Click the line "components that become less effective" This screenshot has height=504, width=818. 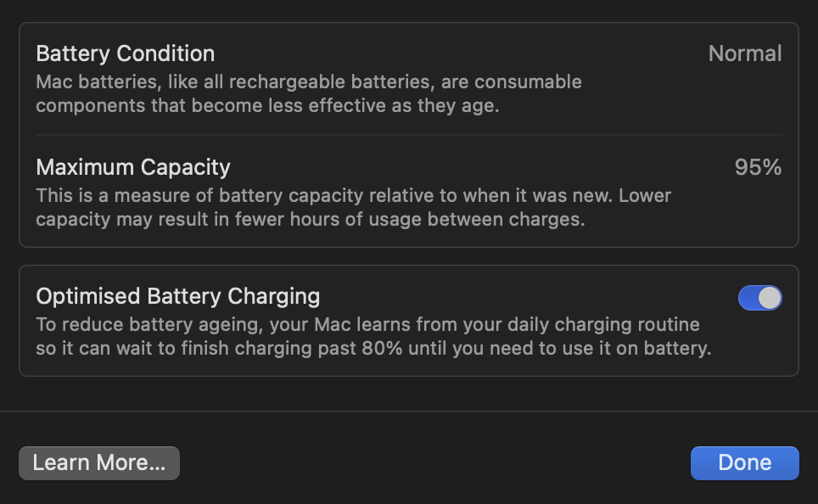coord(268,106)
